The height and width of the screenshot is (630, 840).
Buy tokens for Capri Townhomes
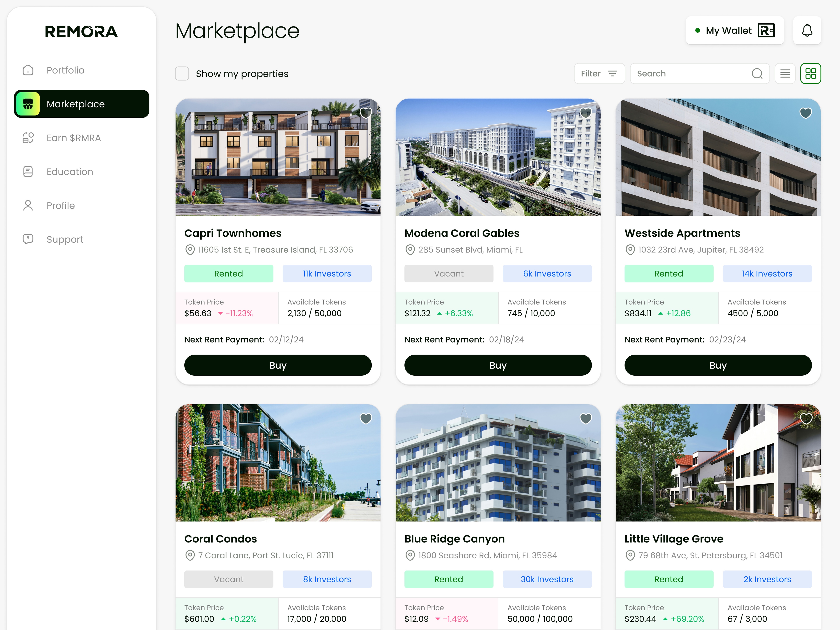[278, 365]
